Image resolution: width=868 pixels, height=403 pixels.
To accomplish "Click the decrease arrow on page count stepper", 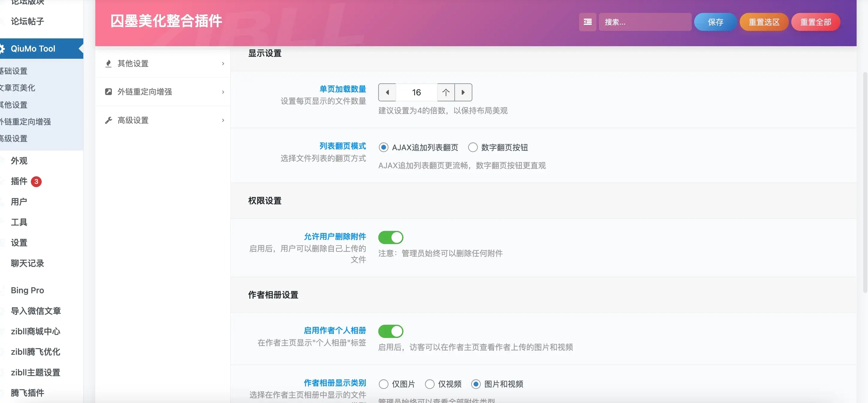I will click(x=387, y=92).
